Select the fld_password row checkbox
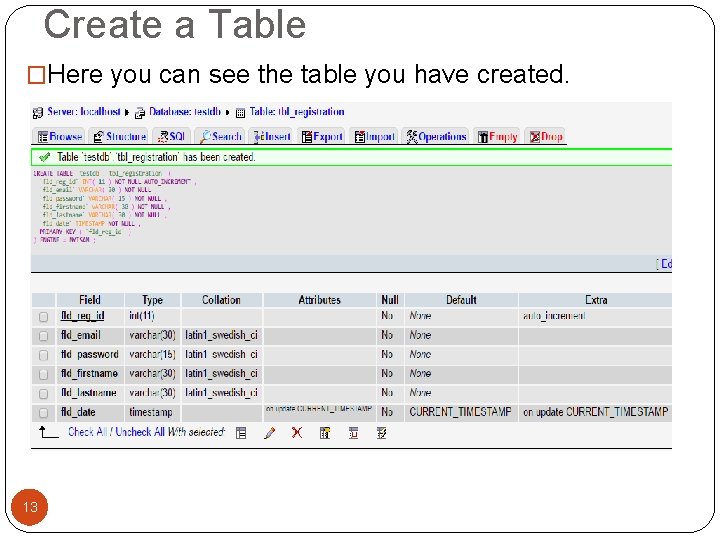720x540 pixels. [x=43, y=355]
